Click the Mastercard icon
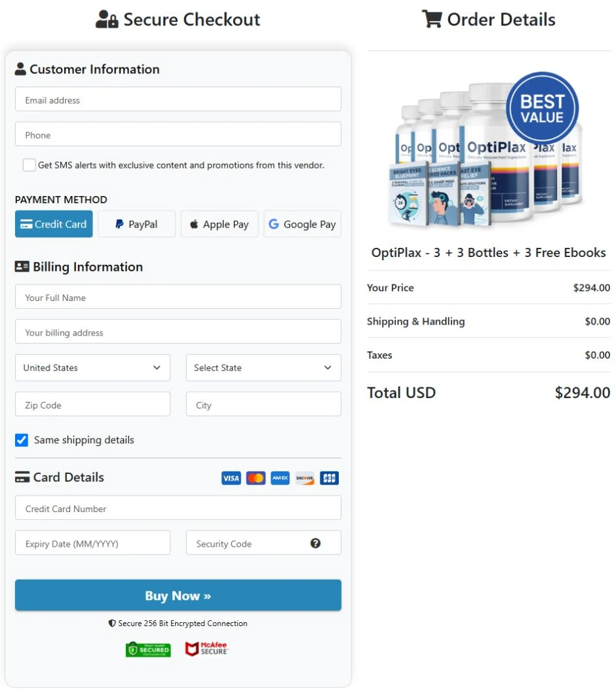The height and width of the screenshot is (693, 616). (x=256, y=478)
